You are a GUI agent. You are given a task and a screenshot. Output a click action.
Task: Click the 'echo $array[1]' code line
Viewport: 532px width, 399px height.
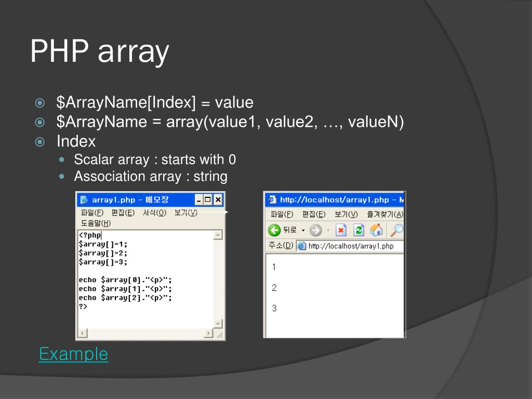click(x=126, y=289)
